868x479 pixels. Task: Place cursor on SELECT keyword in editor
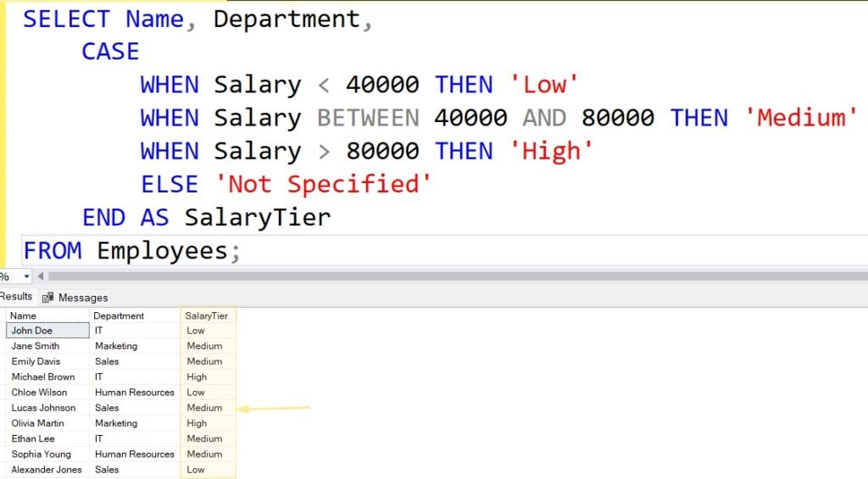tap(66, 19)
